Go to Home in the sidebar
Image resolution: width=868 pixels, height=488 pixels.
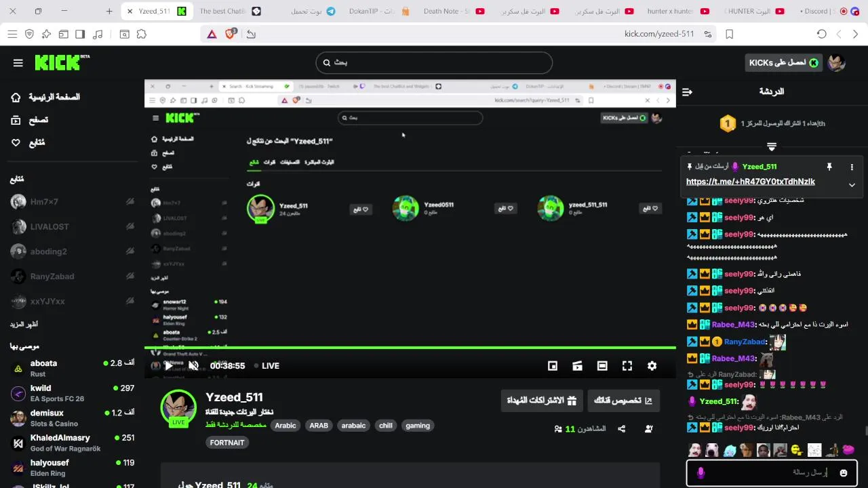[46, 97]
